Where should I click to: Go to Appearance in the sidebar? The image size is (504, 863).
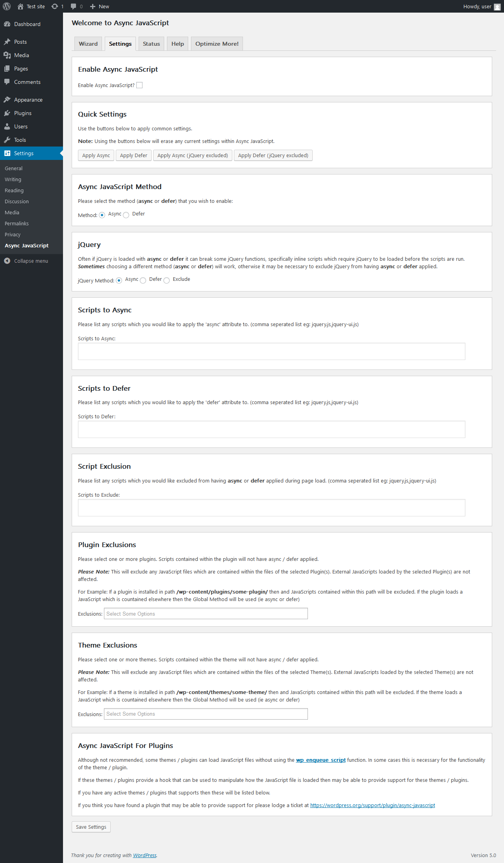pyautogui.click(x=28, y=100)
